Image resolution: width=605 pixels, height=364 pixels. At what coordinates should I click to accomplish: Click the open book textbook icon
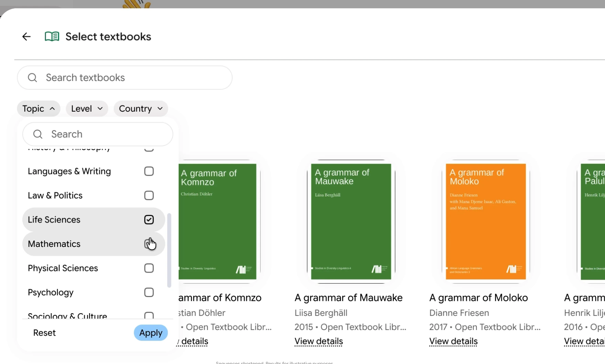52,36
